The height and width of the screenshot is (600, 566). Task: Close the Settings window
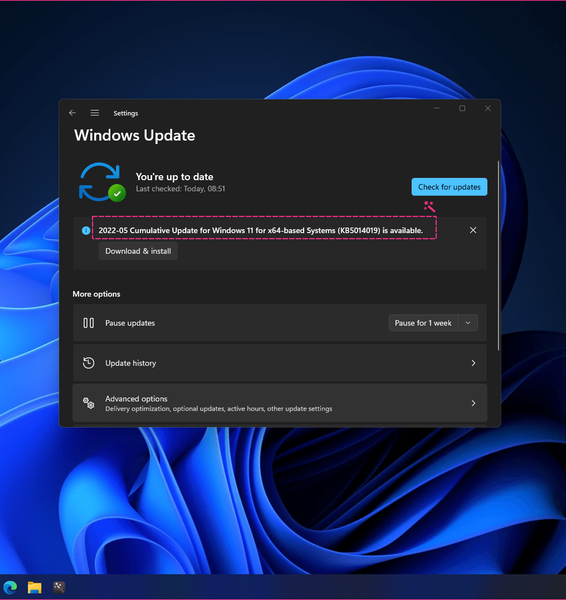(488, 108)
